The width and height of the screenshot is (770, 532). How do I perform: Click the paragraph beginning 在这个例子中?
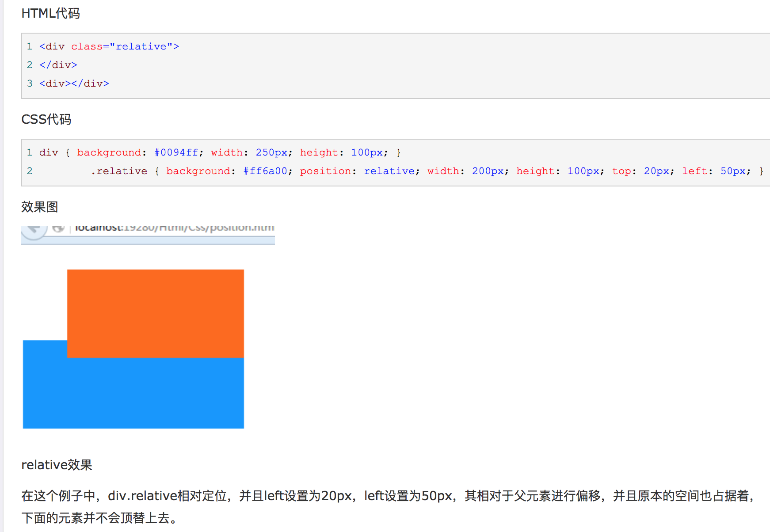click(388, 507)
